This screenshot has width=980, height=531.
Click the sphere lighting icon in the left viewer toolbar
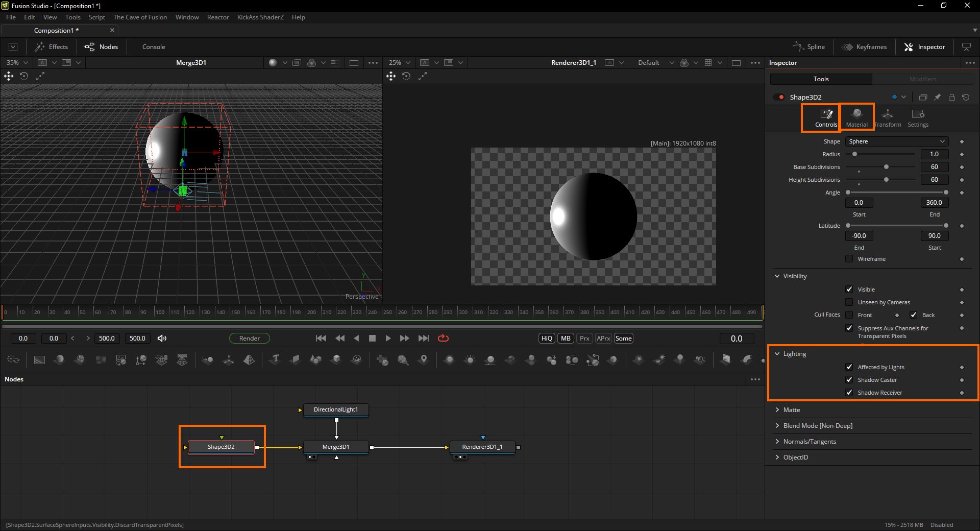(273, 63)
